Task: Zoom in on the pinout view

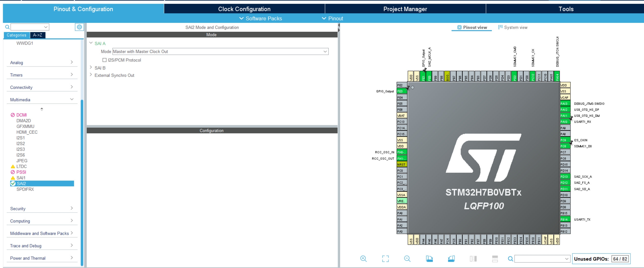Action: [x=364, y=259]
